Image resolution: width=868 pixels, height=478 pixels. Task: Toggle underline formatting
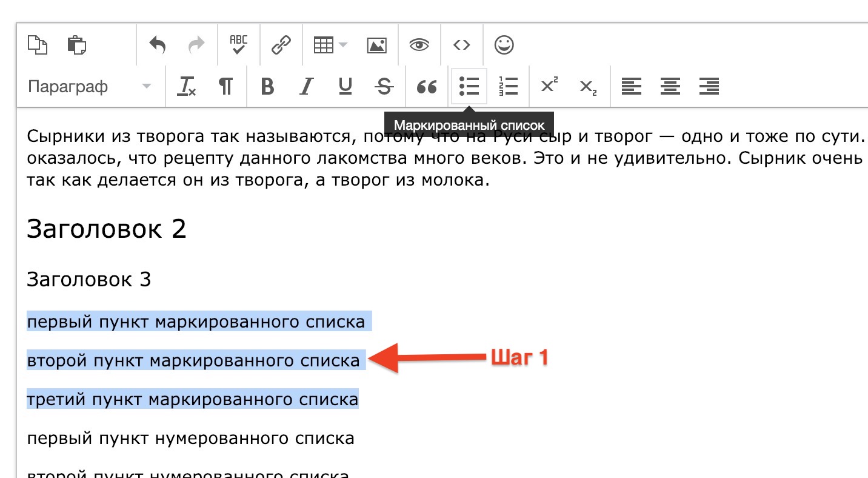345,87
